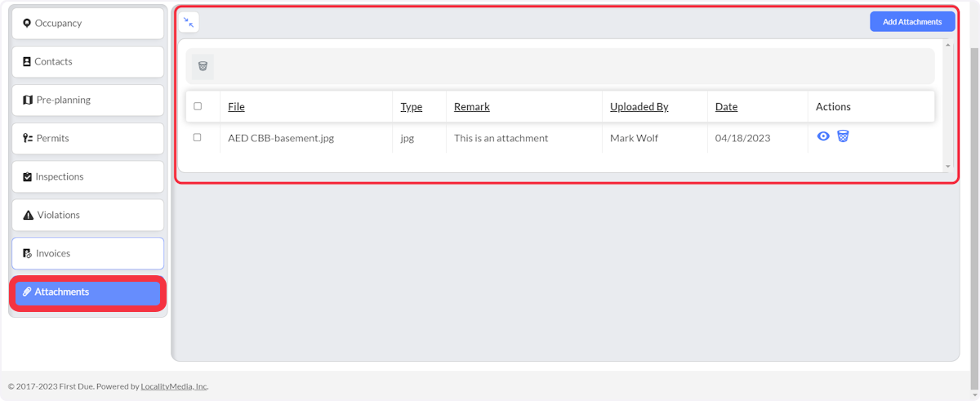
Task: Open the Violations section
Action: coord(88,216)
